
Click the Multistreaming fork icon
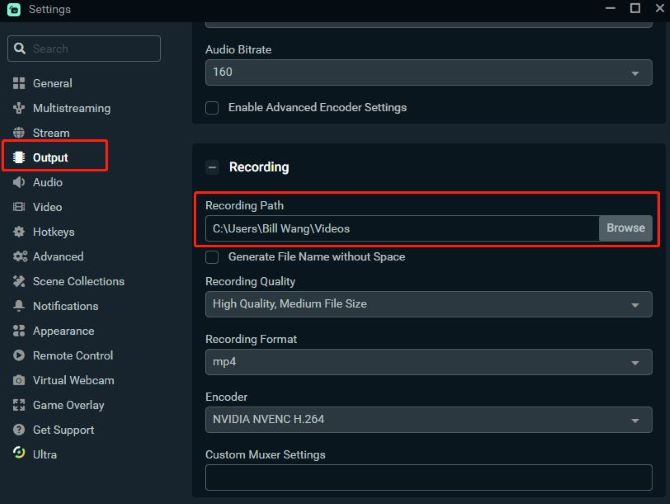(19, 108)
